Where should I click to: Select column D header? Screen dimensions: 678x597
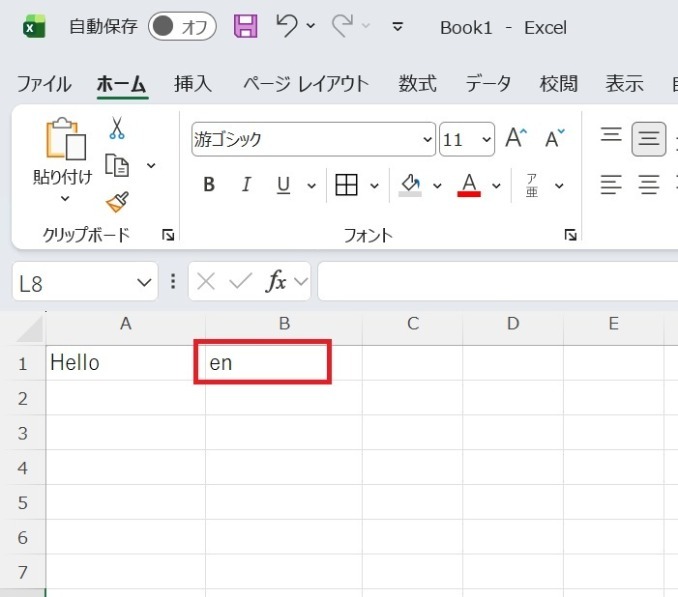513,323
